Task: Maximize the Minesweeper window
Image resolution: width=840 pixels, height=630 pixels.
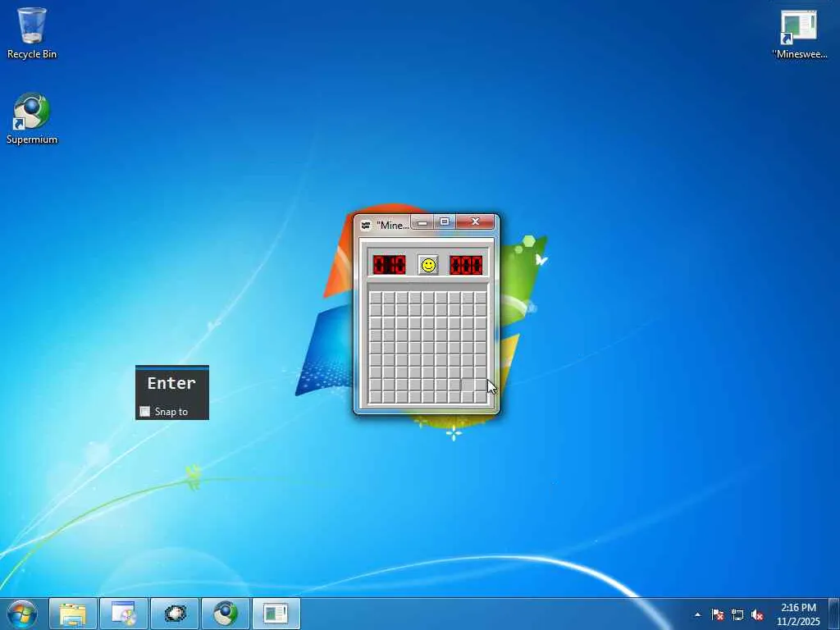Action: pyautogui.click(x=444, y=221)
